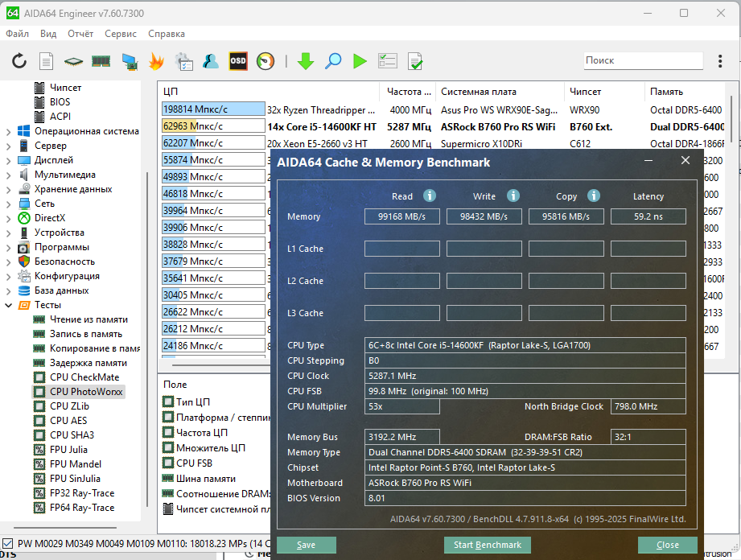Expand the Безопасность tree node
Image resolution: width=741 pixels, height=560 pixels.
tap(9, 262)
